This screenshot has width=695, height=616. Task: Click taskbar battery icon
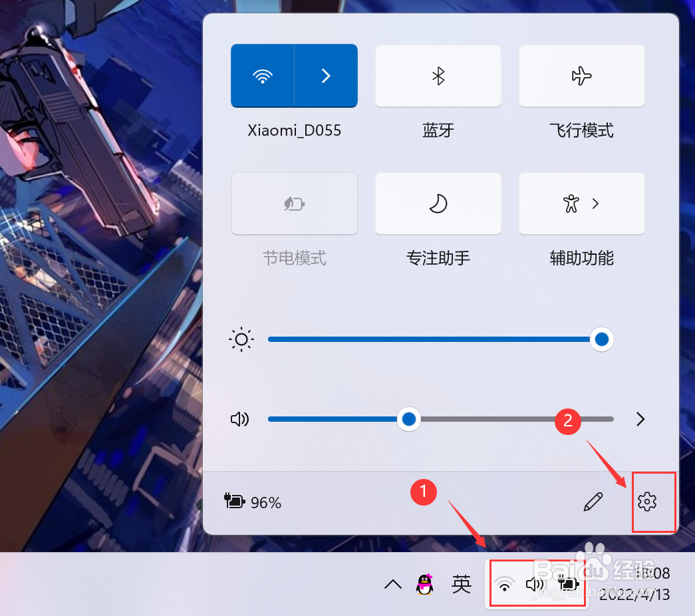[568, 585]
